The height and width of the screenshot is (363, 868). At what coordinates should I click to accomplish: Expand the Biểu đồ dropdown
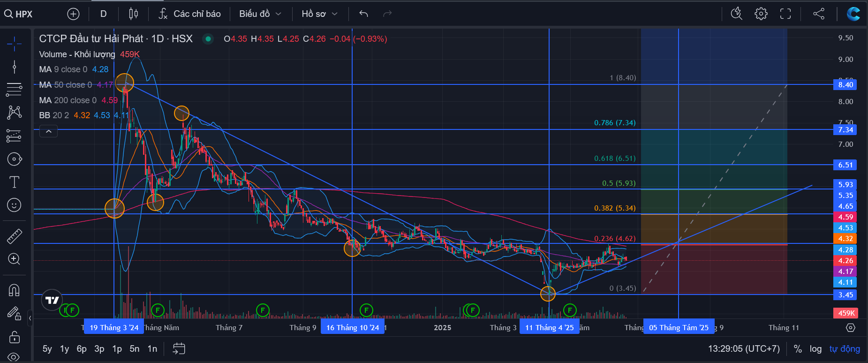[x=260, y=14]
